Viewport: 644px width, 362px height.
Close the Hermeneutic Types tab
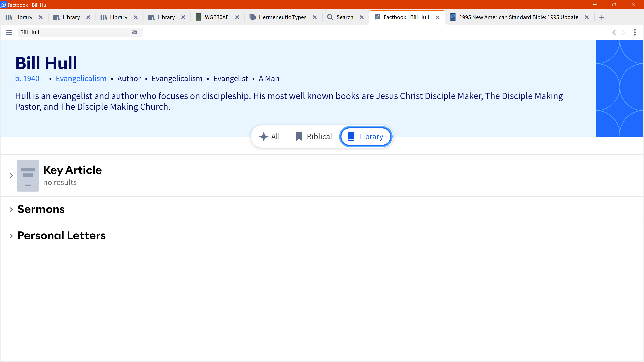pos(315,17)
